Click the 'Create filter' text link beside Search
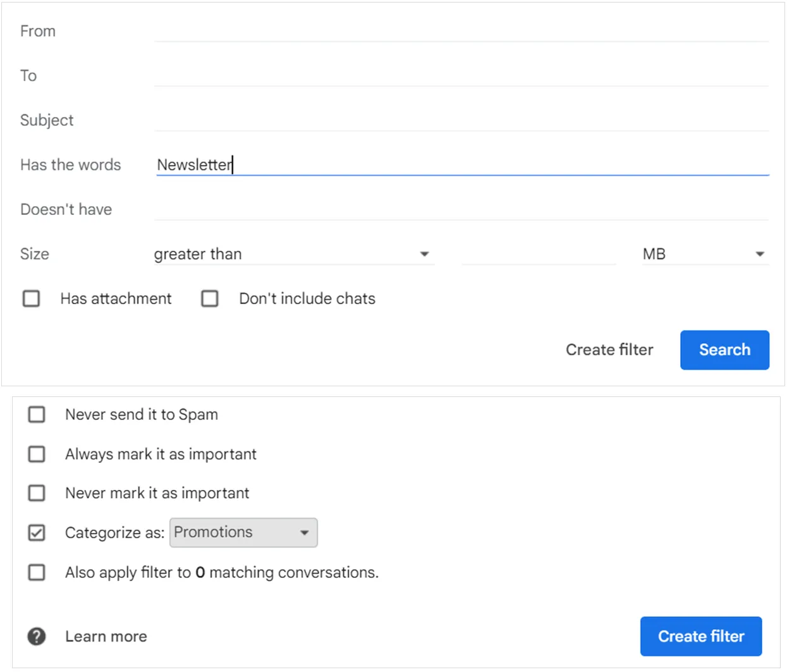 point(609,350)
